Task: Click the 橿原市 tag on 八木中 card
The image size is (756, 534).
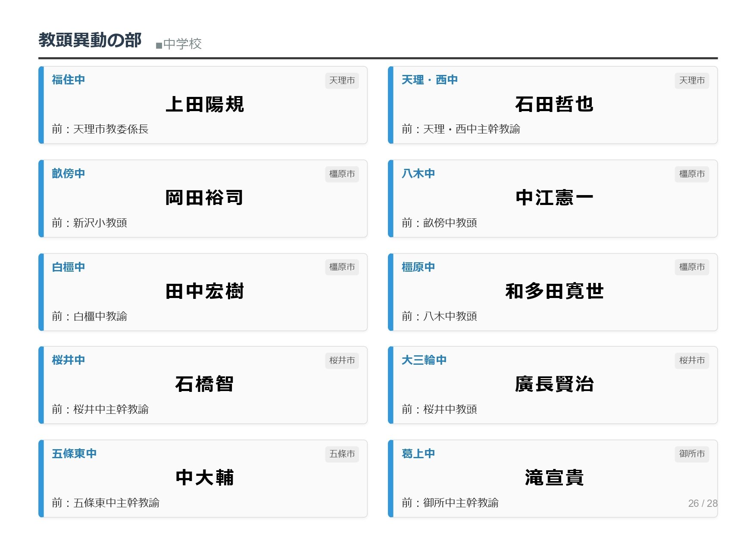Action: point(691,174)
